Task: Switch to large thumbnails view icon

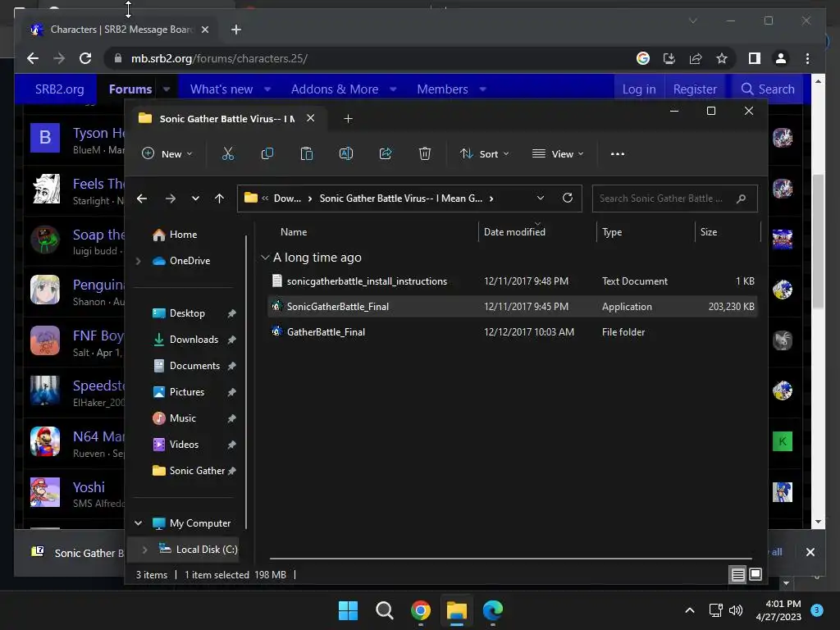Action: tap(756, 575)
